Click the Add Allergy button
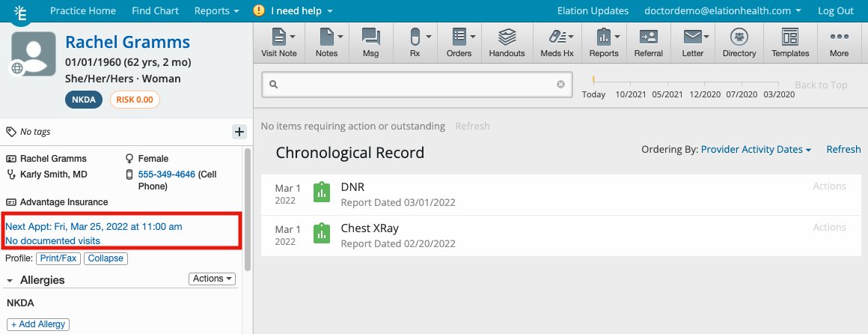The height and width of the screenshot is (334, 868). point(38,324)
